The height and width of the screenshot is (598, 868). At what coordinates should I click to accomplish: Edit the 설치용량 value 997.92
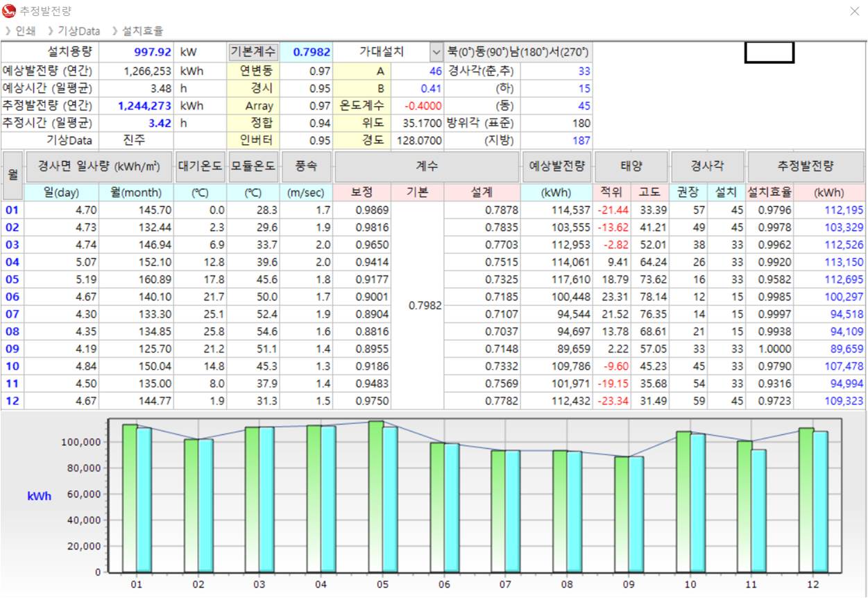138,52
